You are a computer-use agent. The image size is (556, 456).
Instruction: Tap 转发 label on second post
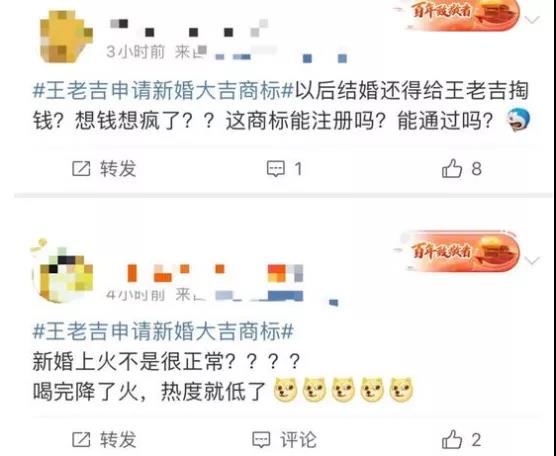(x=118, y=440)
